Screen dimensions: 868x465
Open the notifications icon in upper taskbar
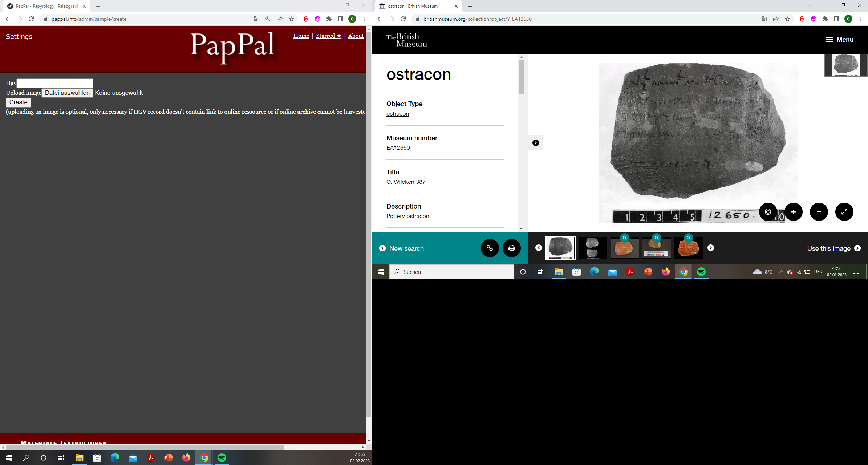point(856,272)
